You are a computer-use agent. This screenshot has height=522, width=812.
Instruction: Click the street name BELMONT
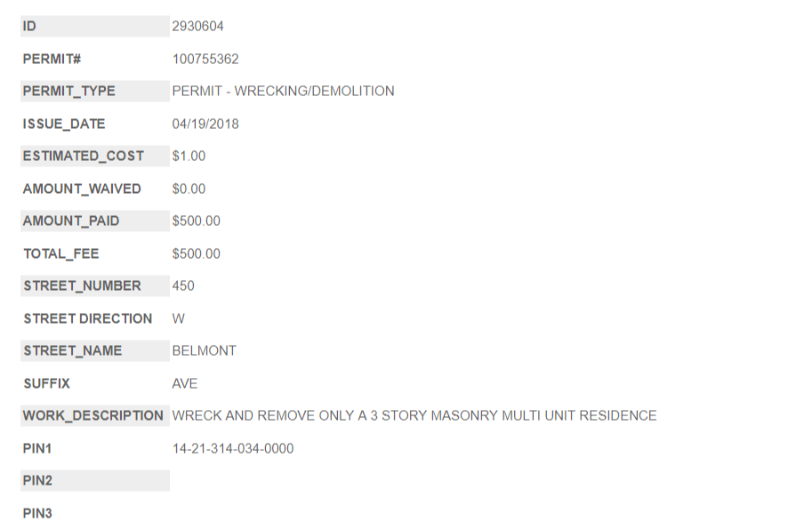[205, 350]
